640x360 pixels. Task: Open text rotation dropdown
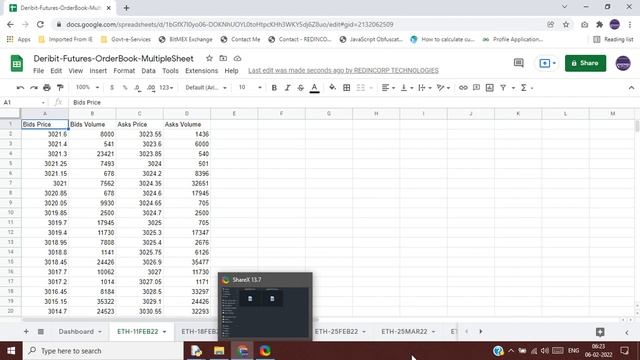[x=443, y=88]
